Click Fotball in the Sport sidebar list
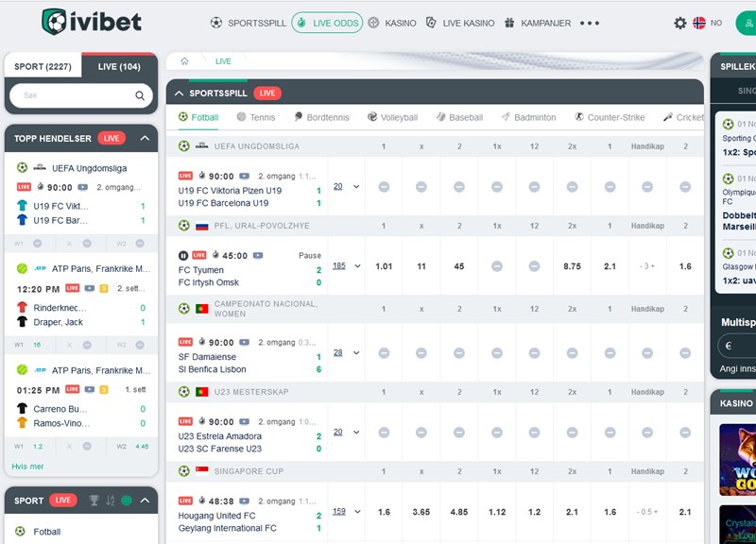The image size is (756, 544). 46,532
